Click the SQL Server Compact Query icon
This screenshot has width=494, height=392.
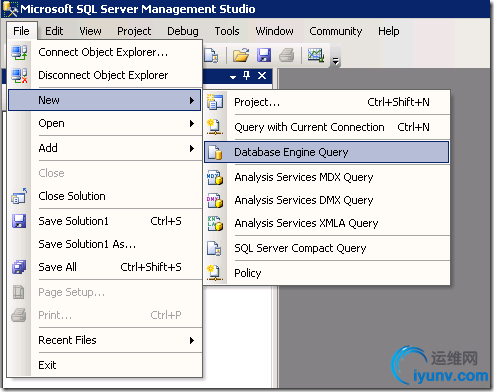(214, 248)
